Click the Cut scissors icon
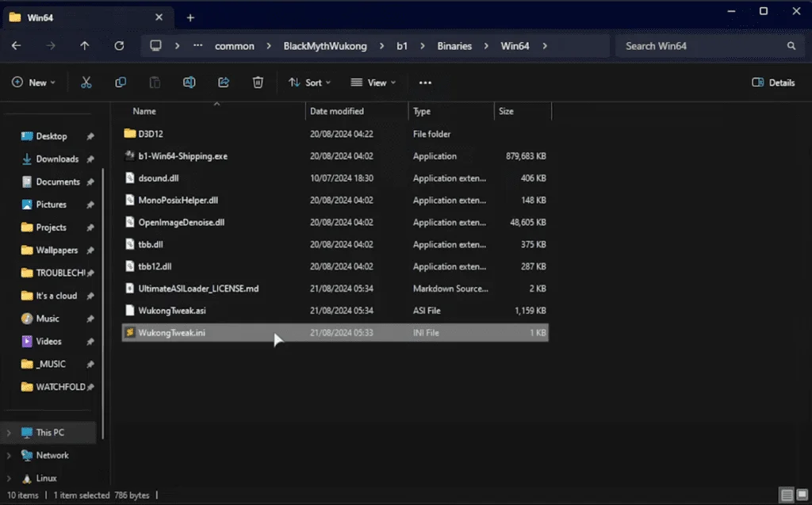 coord(86,82)
